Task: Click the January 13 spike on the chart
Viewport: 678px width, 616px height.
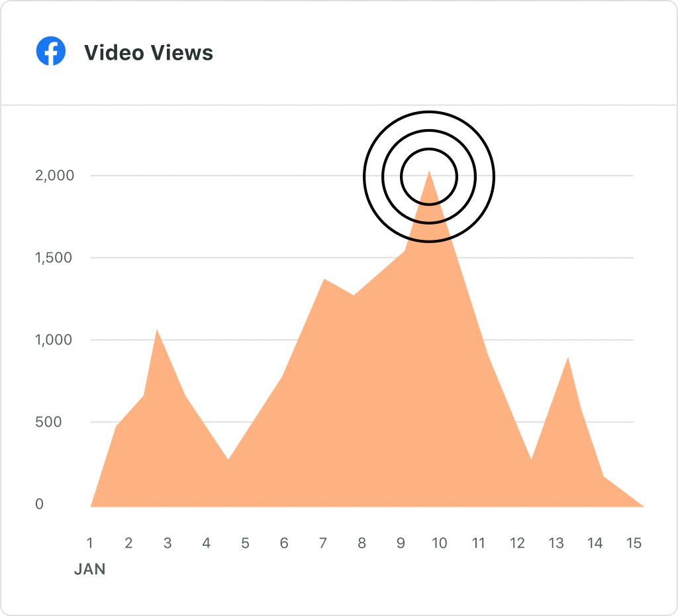Action: click(x=569, y=359)
